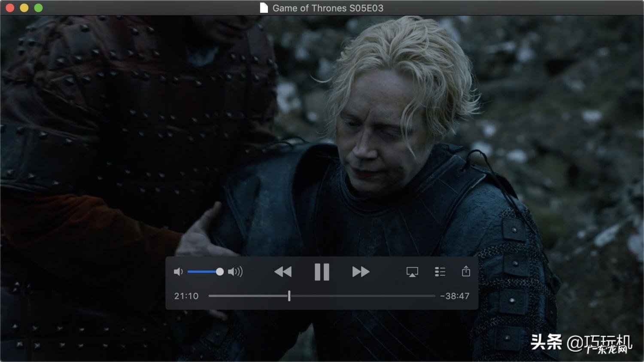The width and height of the screenshot is (644, 362).
Task: Open the AirPlay output options
Action: 412,272
